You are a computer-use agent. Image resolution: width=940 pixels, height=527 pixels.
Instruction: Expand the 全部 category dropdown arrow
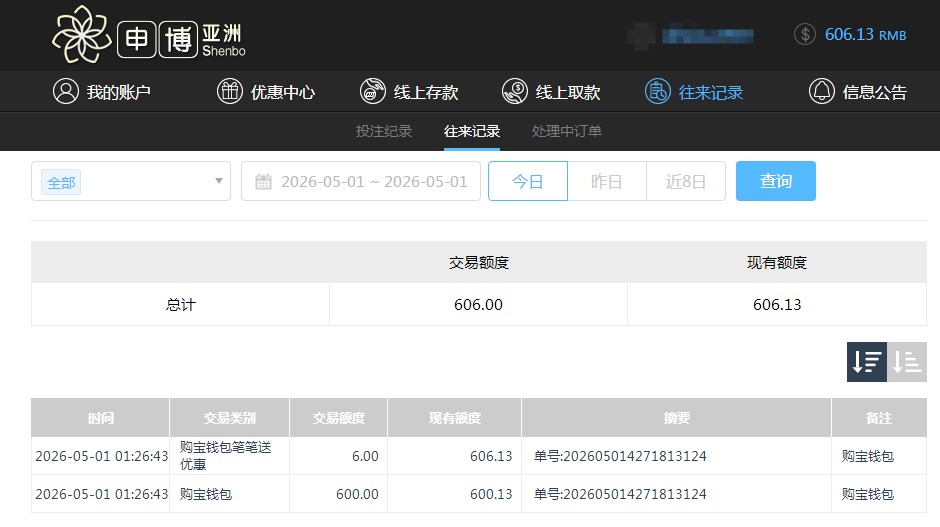219,181
